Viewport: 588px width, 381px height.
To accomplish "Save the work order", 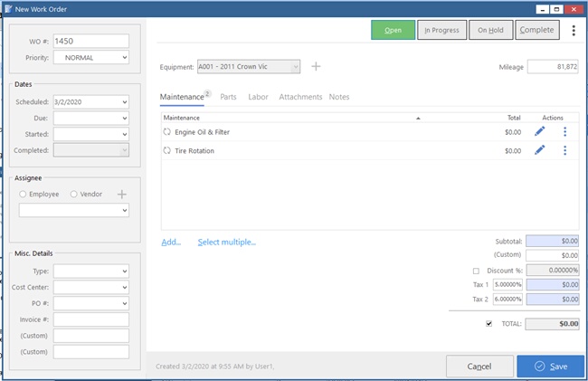I will [551, 367].
